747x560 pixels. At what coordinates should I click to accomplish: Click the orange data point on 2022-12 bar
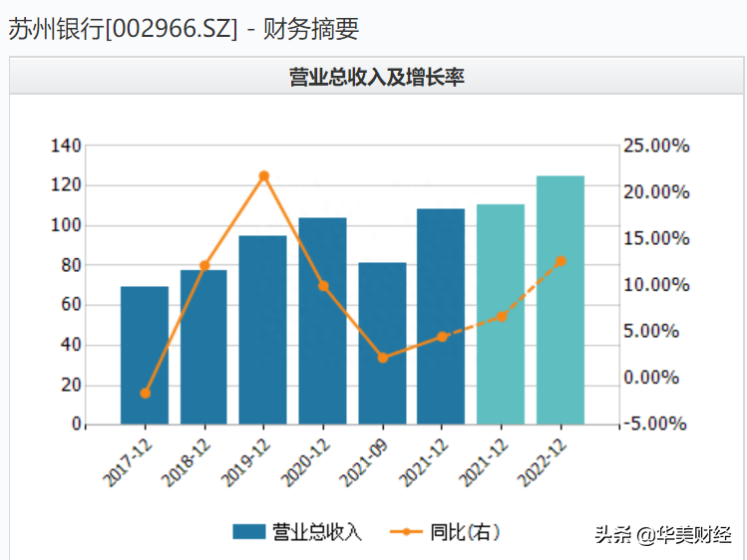click(x=560, y=261)
